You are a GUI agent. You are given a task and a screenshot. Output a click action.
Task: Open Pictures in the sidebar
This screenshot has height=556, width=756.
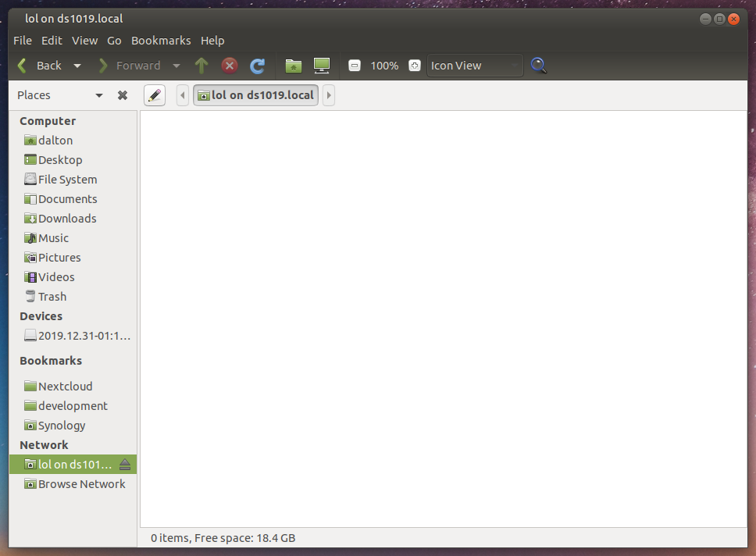coord(73,258)
